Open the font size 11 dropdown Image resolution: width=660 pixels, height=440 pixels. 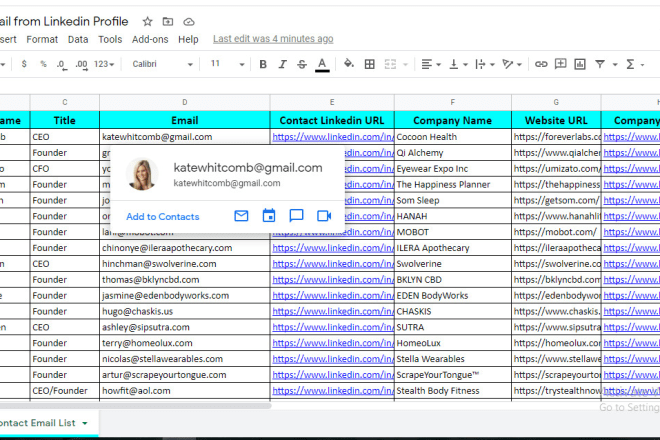227,64
